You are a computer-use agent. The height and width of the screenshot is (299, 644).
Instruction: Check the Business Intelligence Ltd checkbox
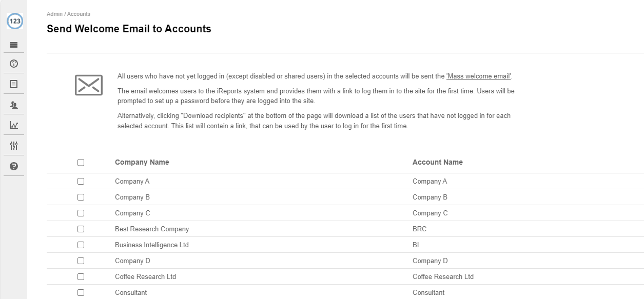click(x=81, y=245)
